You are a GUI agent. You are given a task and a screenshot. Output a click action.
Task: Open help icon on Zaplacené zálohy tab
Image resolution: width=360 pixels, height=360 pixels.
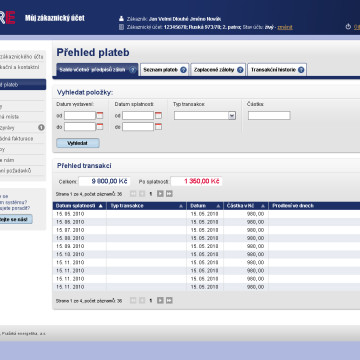click(x=240, y=70)
